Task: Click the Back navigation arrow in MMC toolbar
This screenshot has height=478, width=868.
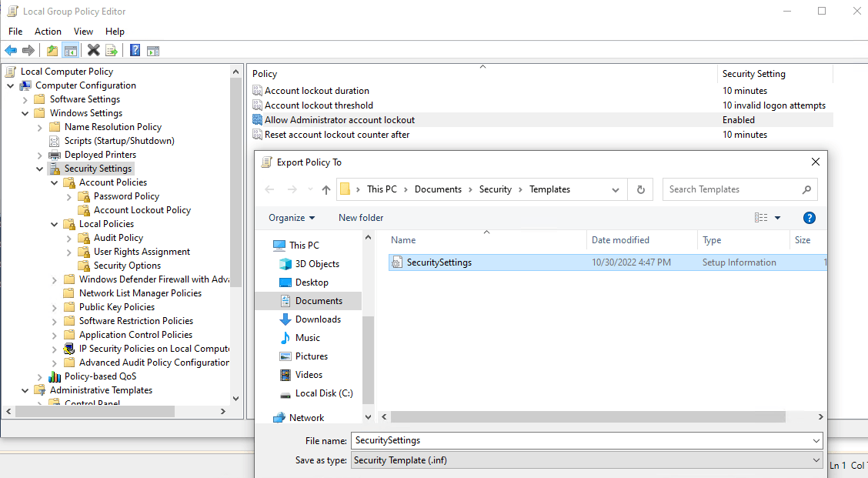Action: point(11,50)
